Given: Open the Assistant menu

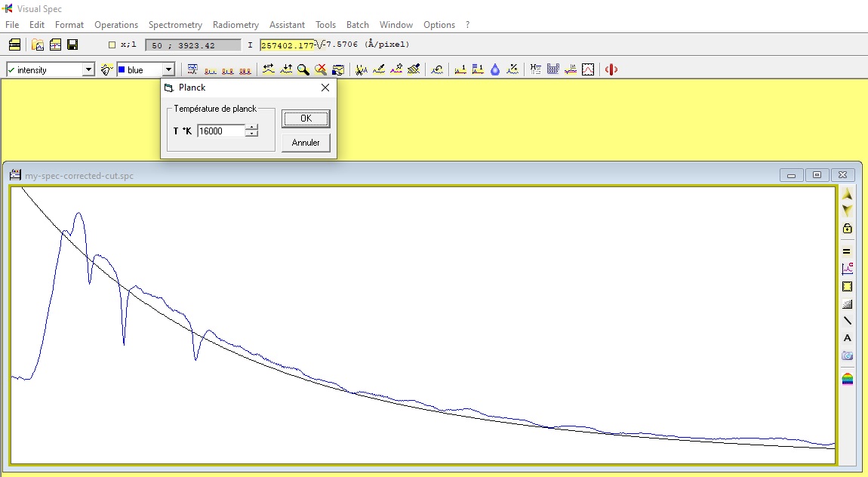Looking at the screenshot, I should [287, 25].
